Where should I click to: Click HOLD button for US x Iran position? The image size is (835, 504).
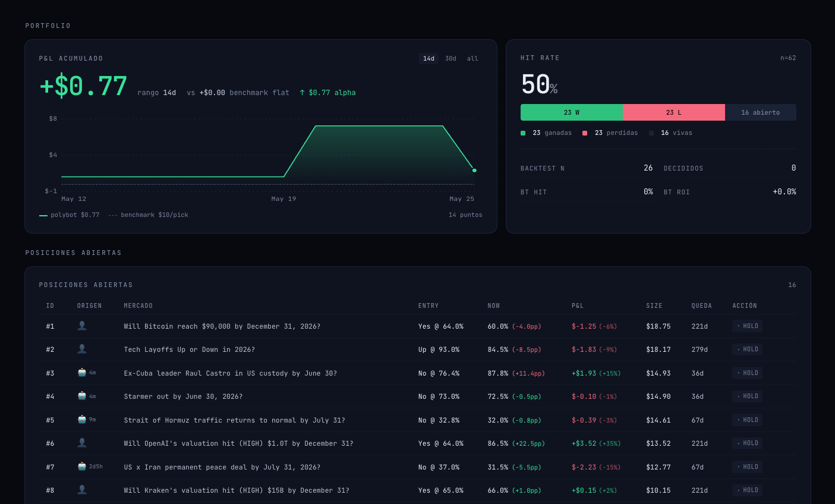point(748,467)
